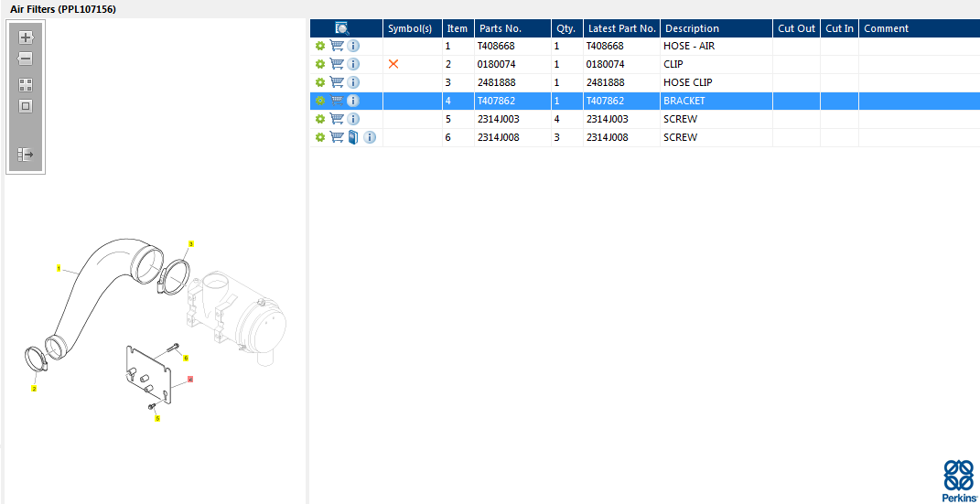This screenshot has height=504, width=980.
Task: Click SCREW description in item 6 row
Action: pos(680,137)
